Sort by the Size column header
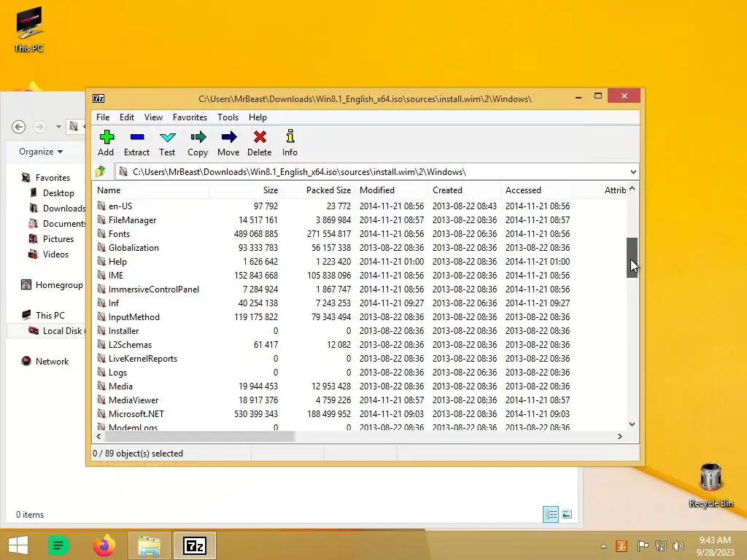Viewport: 747px width, 560px height. pyautogui.click(x=245, y=190)
